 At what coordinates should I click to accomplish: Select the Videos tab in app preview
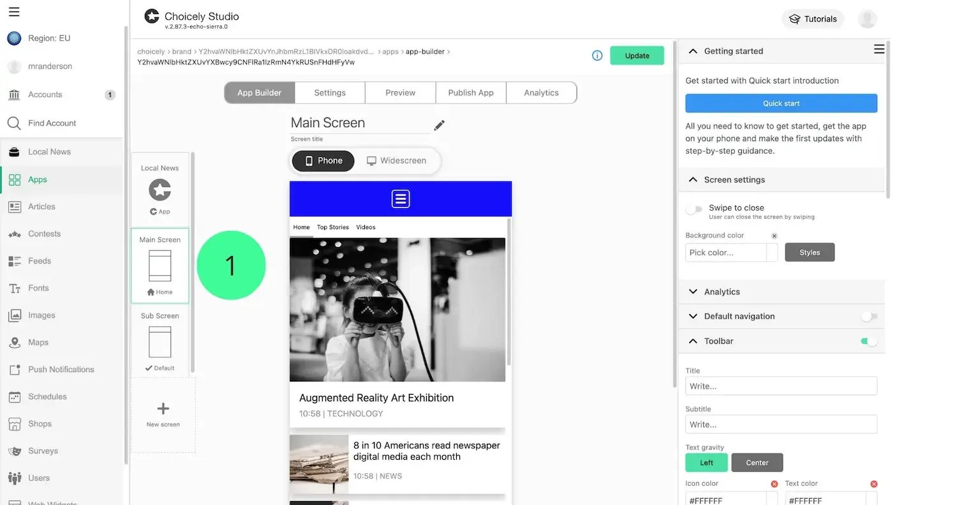click(x=366, y=227)
